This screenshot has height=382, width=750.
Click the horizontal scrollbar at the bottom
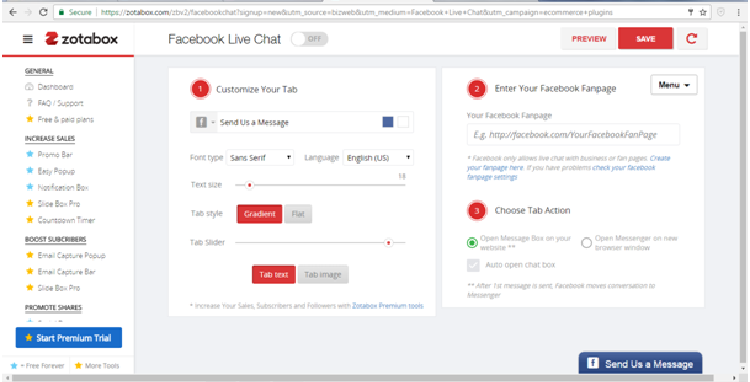tap(364, 378)
